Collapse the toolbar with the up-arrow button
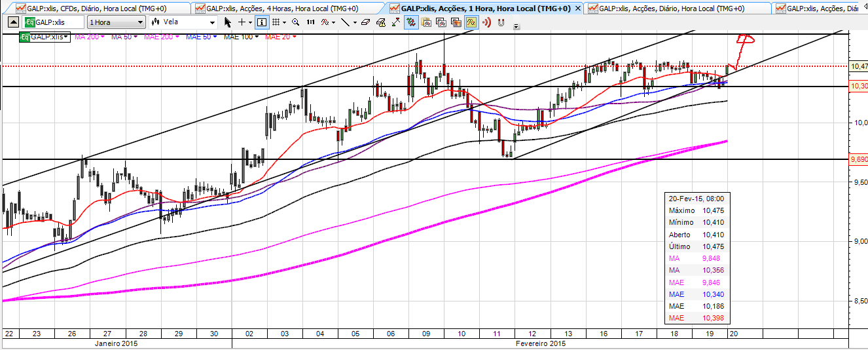Viewport: 868px width, 350px height. [x=12, y=22]
